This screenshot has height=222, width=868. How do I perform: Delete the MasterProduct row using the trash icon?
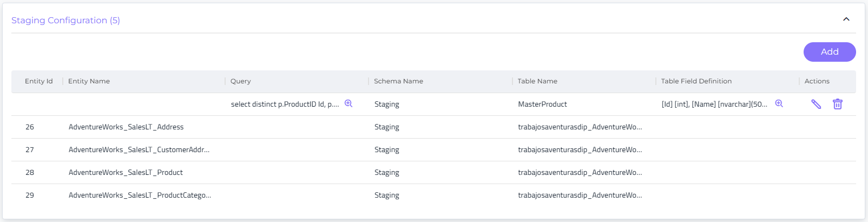837,104
